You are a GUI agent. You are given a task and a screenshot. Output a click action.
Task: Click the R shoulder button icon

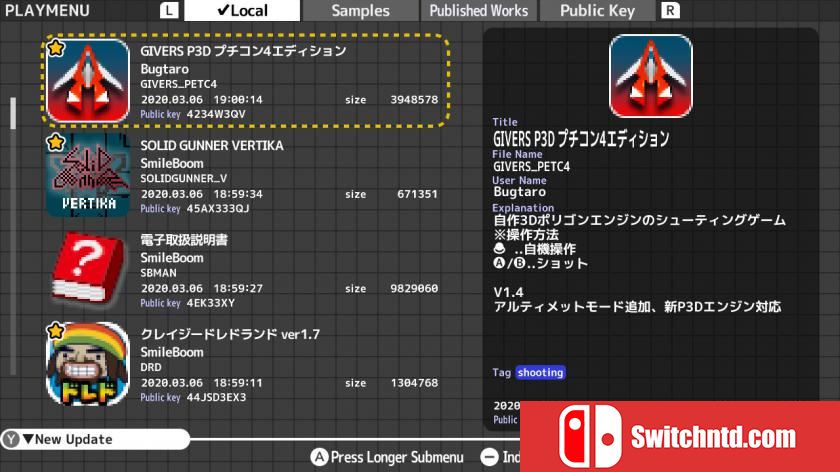[670, 10]
